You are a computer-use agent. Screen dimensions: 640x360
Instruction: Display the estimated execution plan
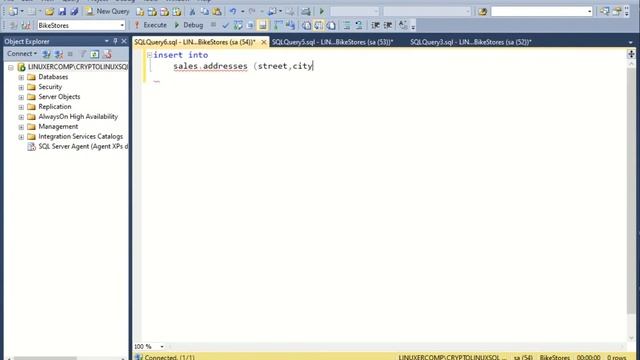tap(238, 25)
